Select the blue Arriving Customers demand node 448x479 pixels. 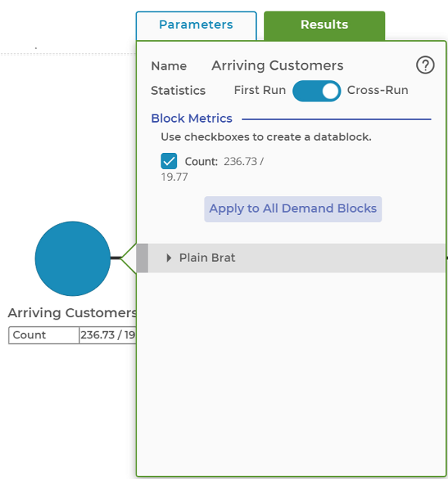coord(72,258)
